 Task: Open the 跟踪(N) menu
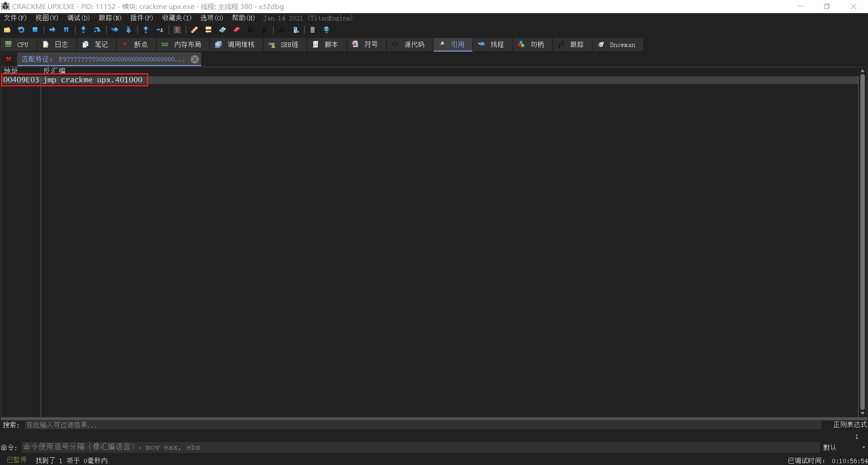(x=110, y=18)
